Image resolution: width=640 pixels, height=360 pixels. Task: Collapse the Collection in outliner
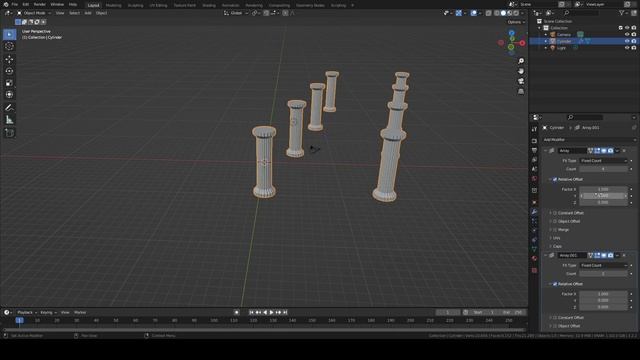540,28
